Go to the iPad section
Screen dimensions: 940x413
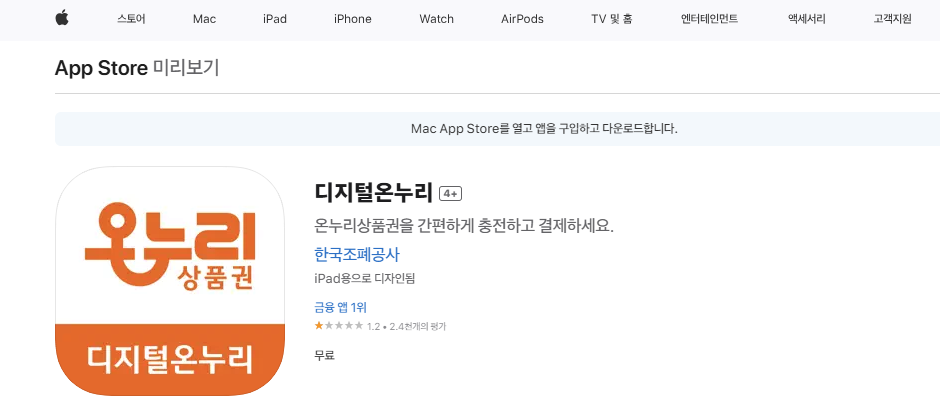point(275,19)
